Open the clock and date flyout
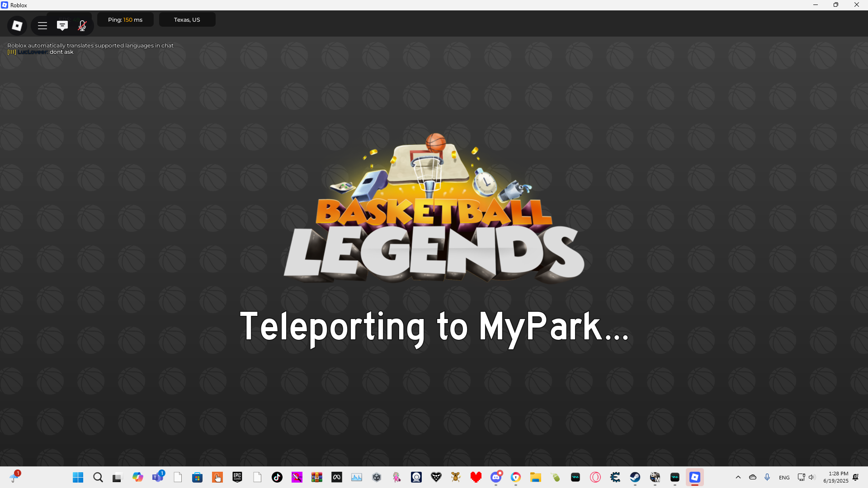The width and height of the screenshot is (868, 488). [835, 477]
